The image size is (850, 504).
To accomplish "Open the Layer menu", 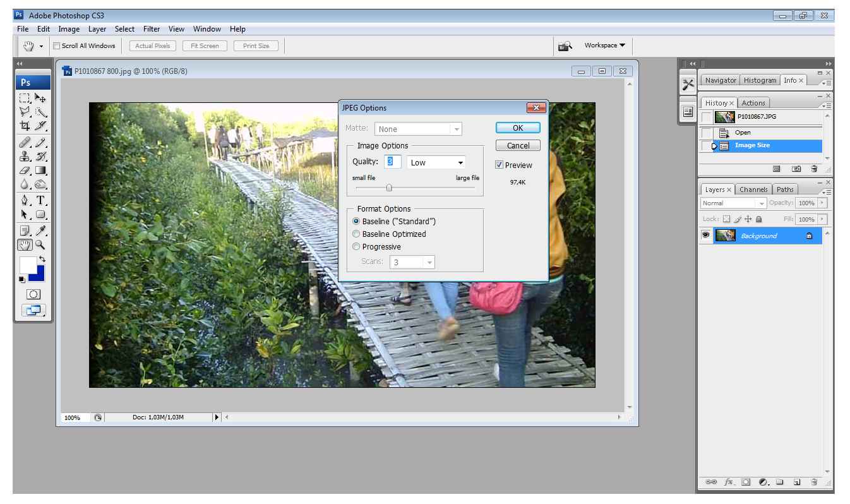I will [x=97, y=29].
